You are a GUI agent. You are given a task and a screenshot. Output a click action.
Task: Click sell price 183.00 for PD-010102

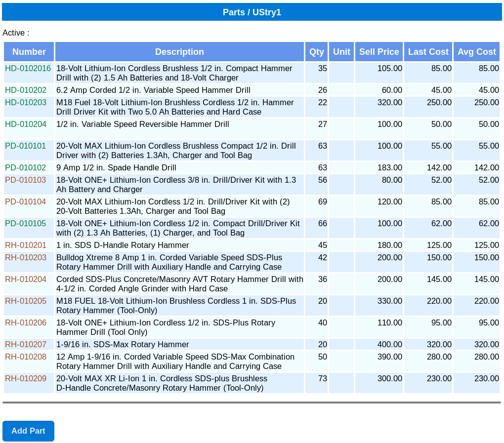point(389,168)
